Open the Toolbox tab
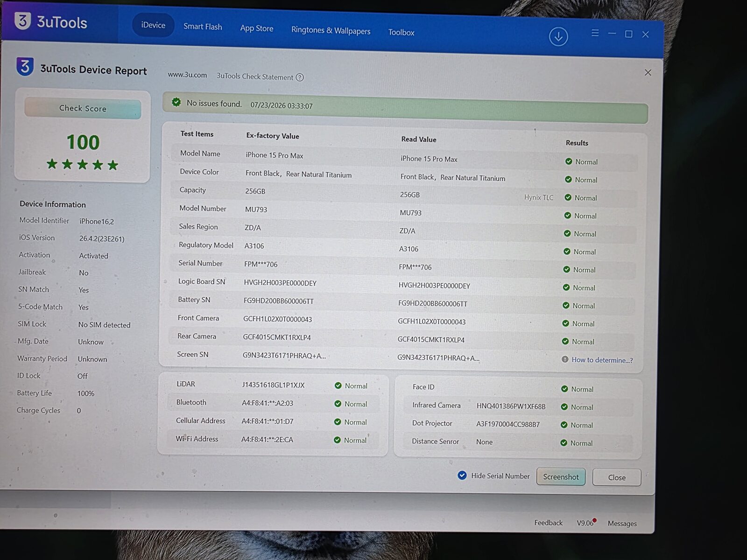Viewport: 747px width, 560px height. point(401,32)
